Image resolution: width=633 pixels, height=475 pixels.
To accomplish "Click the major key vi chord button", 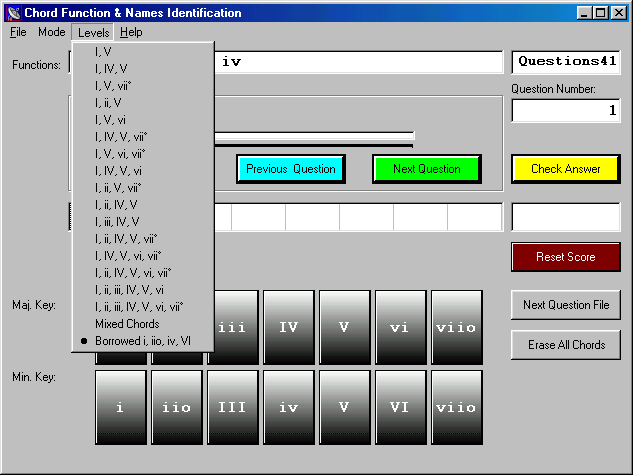I will pyautogui.click(x=400, y=327).
